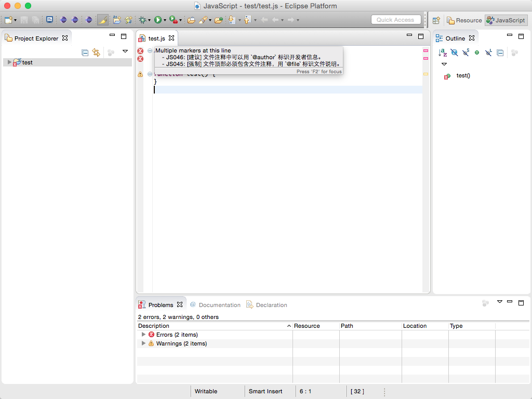Click the first error marker in gutter
The width and height of the screenshot is (532, 399).
click(x=140, y=51)
